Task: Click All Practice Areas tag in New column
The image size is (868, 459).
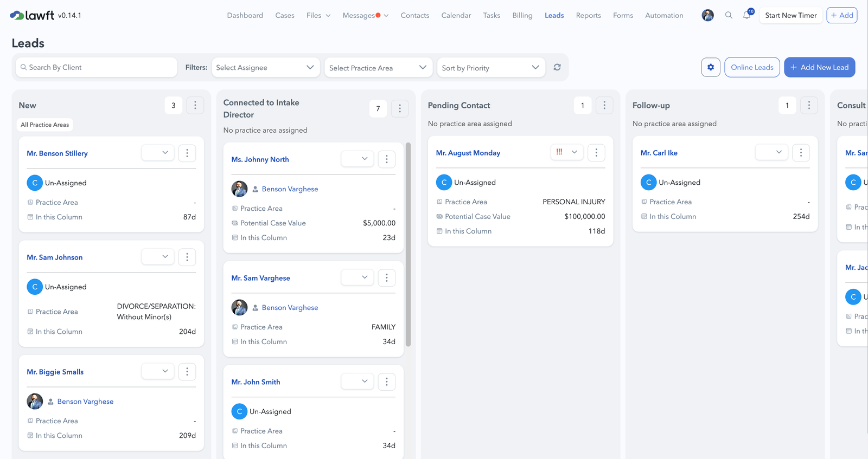Action: coord(45,125)
